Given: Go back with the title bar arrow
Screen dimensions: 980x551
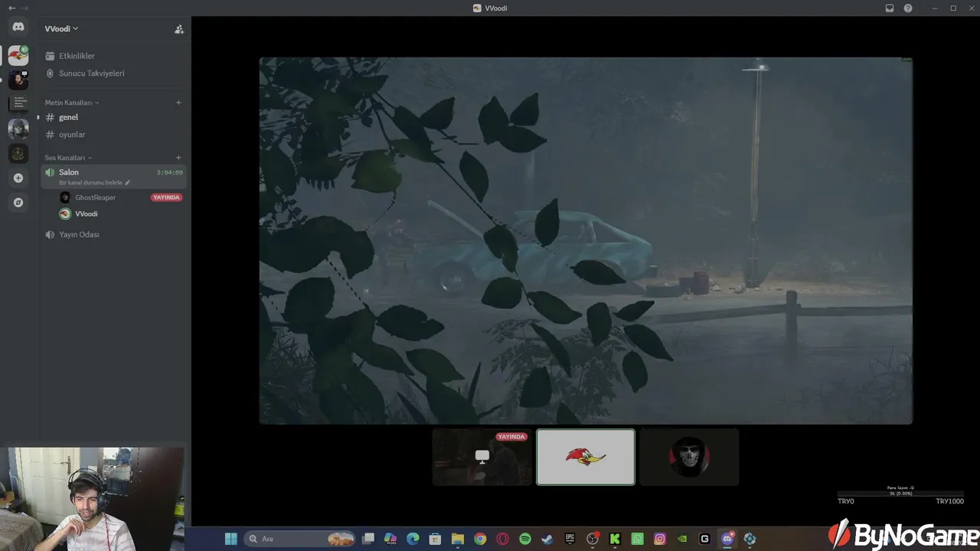Looking at the screenshot, I should pos(11,8).
